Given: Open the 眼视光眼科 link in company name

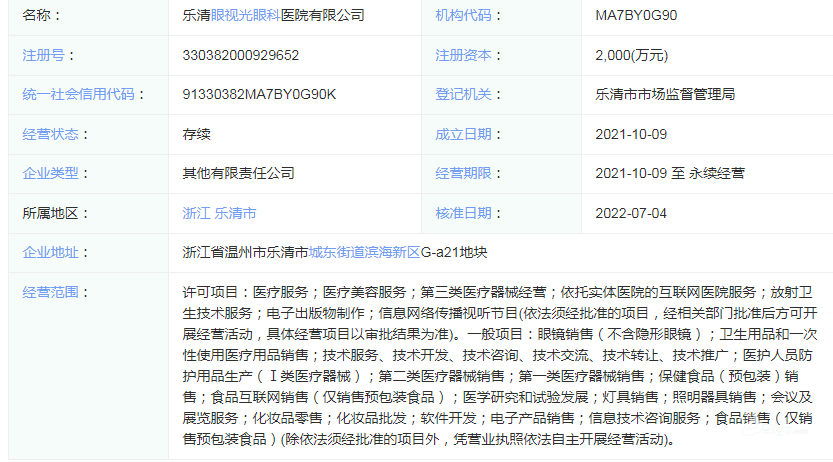Looking at the screenshot, I should click(245, 15).
